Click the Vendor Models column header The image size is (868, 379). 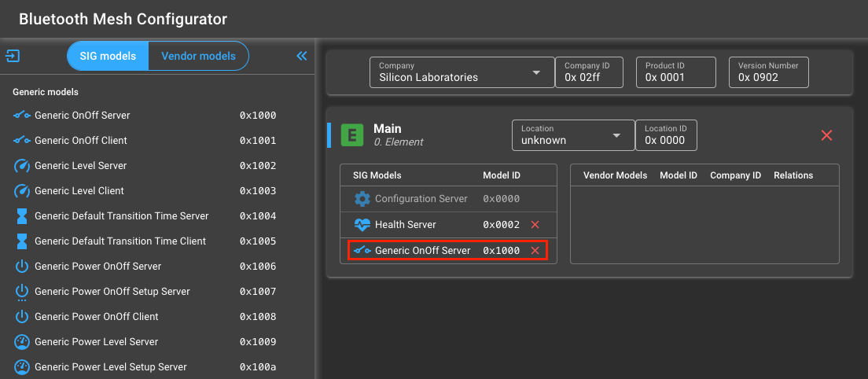click(x=615, y=175)
